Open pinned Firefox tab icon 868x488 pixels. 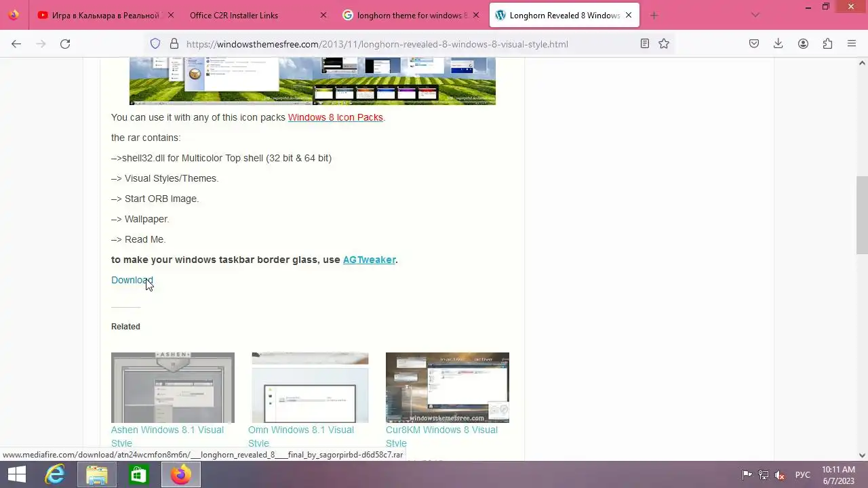tap(14, 15)
